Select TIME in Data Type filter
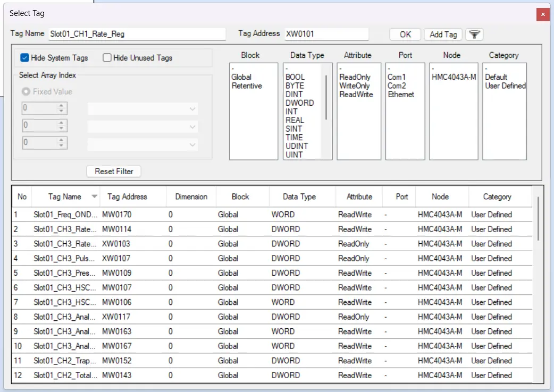Viewport: 554px width, 392px height. (x=294, y=137)
